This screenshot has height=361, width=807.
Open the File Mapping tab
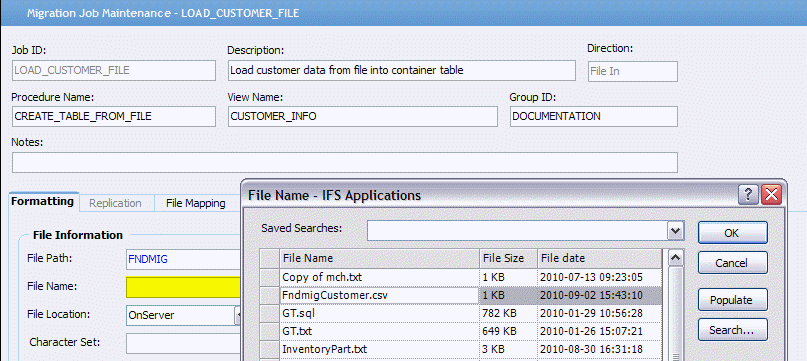click(196, 203)
